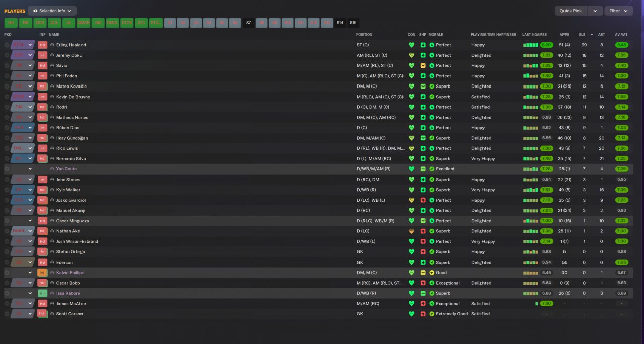Open the Filter dropdown
The width and height of the screenshot is (644, 344).
[619, 11]
